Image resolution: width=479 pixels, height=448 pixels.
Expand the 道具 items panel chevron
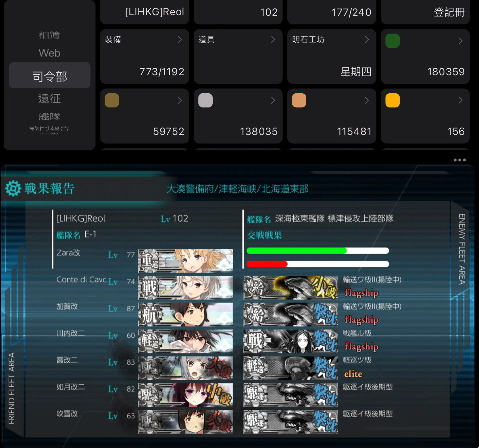tap(273, 39)
